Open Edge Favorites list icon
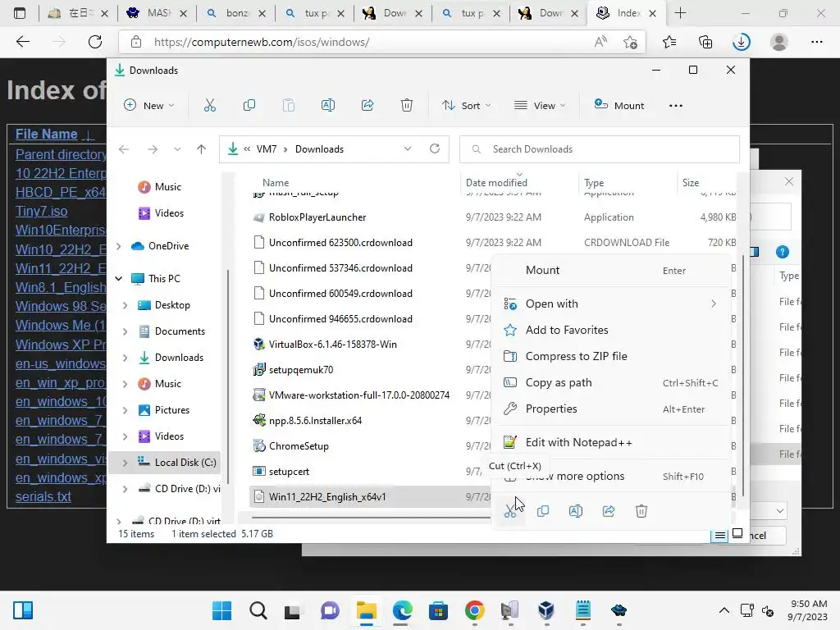Viewport: 840px width, 630px height. 669,43
